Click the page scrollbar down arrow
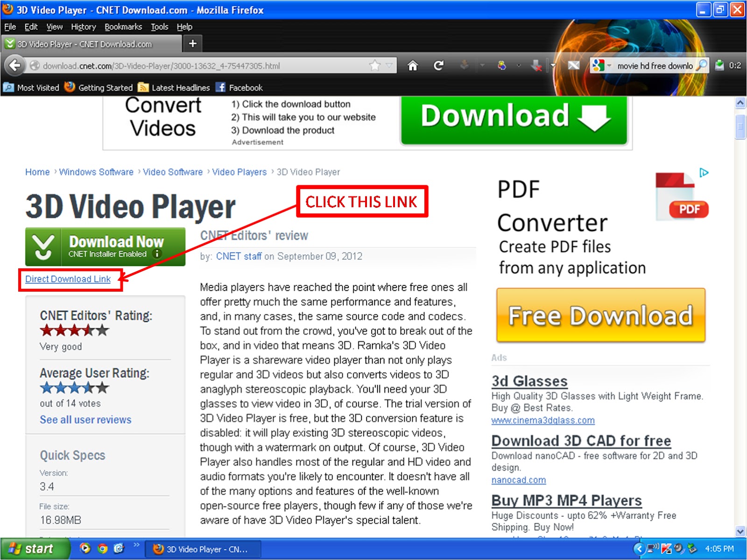The height and width of the screenshot is (560, 747). 740,531
